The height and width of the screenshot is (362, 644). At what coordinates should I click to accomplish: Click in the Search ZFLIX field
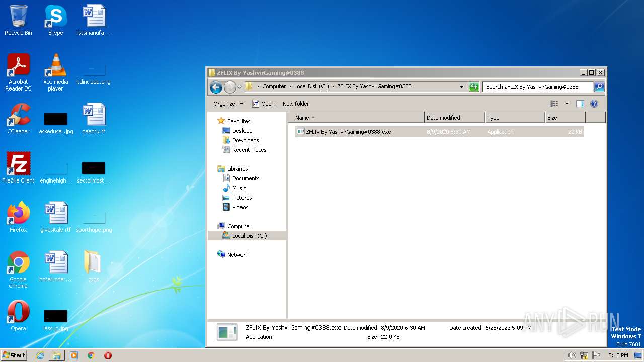[537, 86]
